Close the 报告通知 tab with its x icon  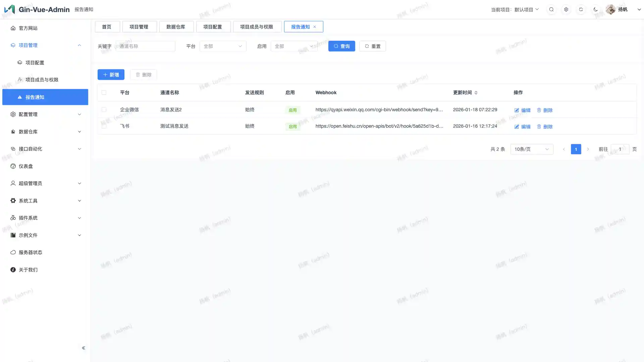pyautogui.click(x=315, y=27)
